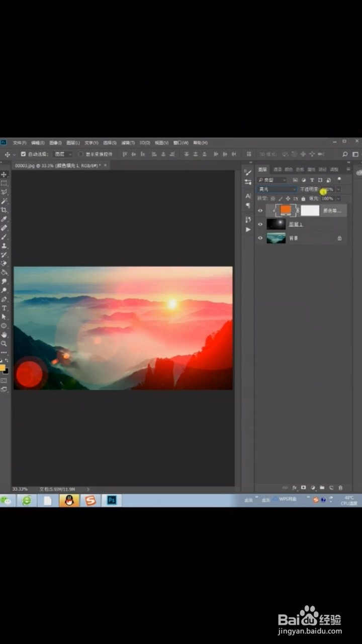Select the Hand tool
The width and height of the screenshot is (362, 644).
pyautogui.click(x=4, y=335)
